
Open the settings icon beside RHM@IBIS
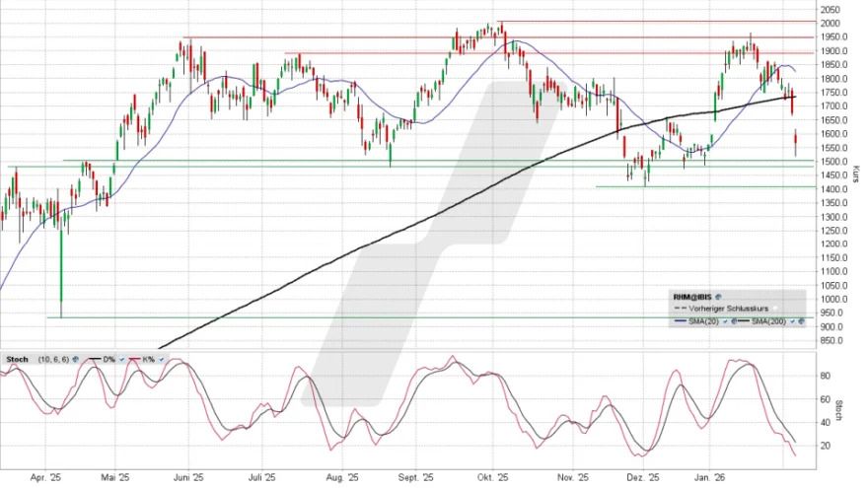coord(719,295)
